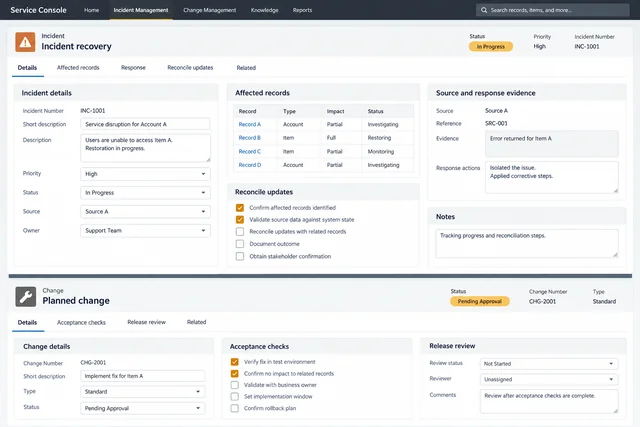The height and width of the screenshot is (427, 640).
Task: Click the change Short description field
Action: (x=143, y=376)
